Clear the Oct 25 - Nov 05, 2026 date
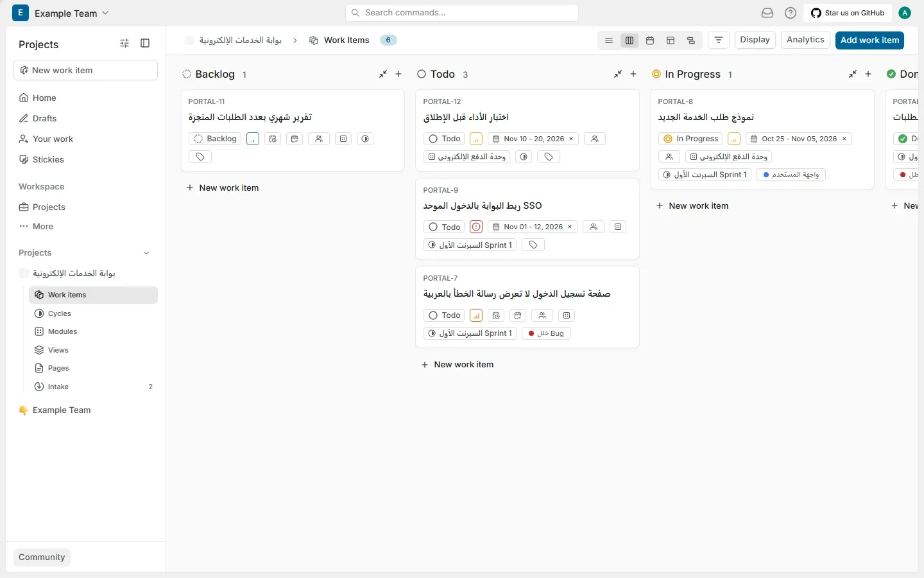The width and height of the screenshot is (924, 578). pos(844,139)
